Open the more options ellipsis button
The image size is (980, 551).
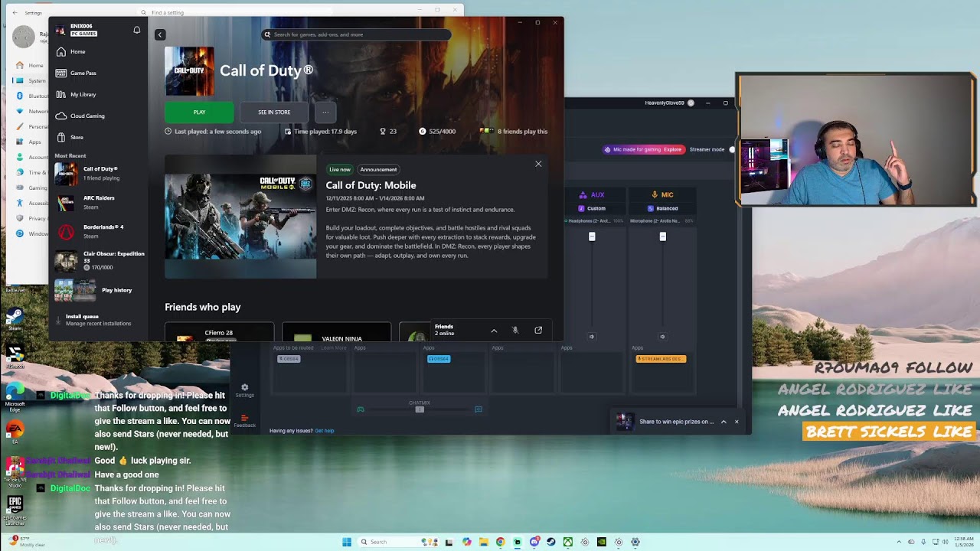pyautogui.click(x=325, y=112)
